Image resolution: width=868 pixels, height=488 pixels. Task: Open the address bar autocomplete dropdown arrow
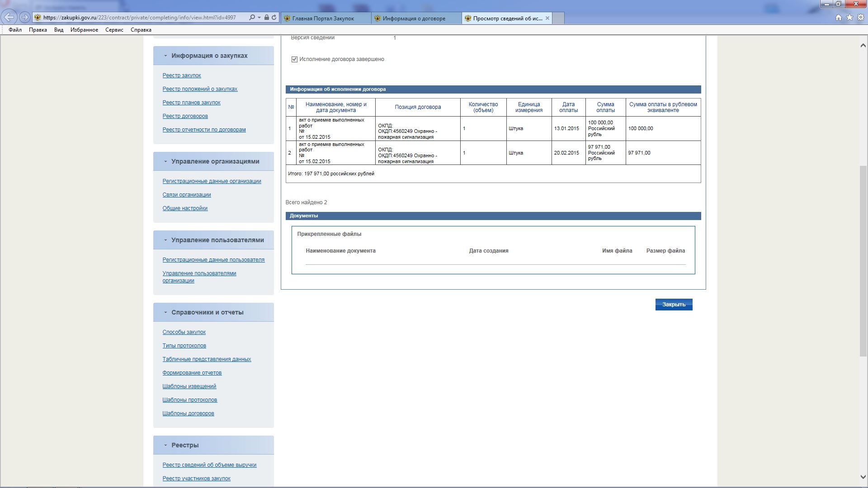[259, 18]
